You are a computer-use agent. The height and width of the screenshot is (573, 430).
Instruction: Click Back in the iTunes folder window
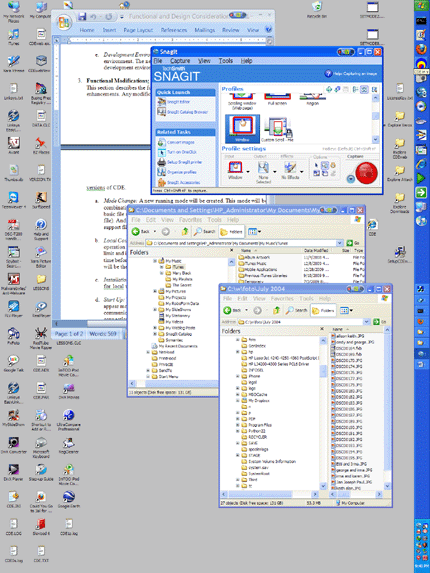coord(141,231)
